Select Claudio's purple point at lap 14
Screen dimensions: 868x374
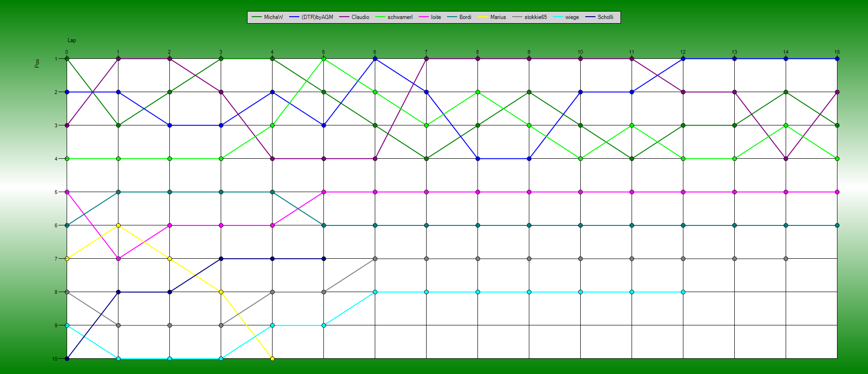[786, 159]
